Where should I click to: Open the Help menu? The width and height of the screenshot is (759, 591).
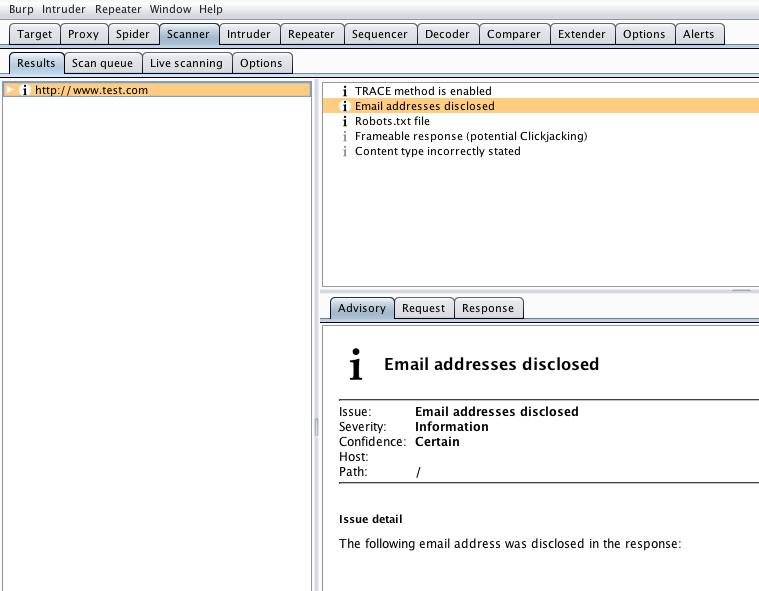[x=211, y=9]
